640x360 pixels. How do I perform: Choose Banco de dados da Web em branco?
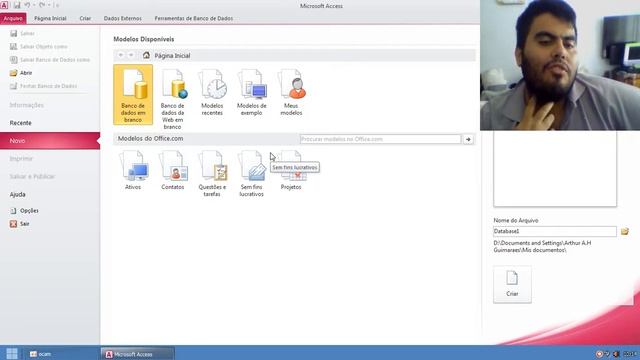coord(173,99)
